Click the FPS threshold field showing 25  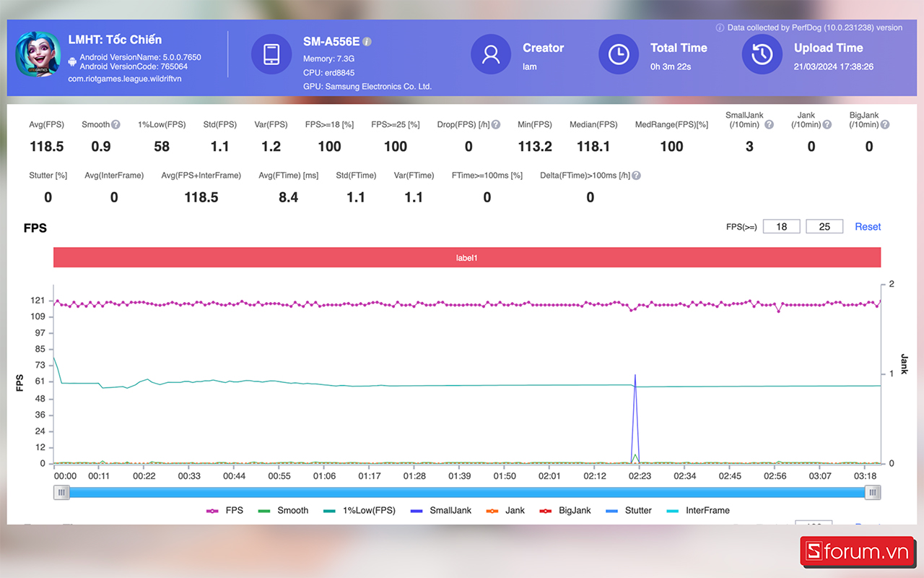824,227
